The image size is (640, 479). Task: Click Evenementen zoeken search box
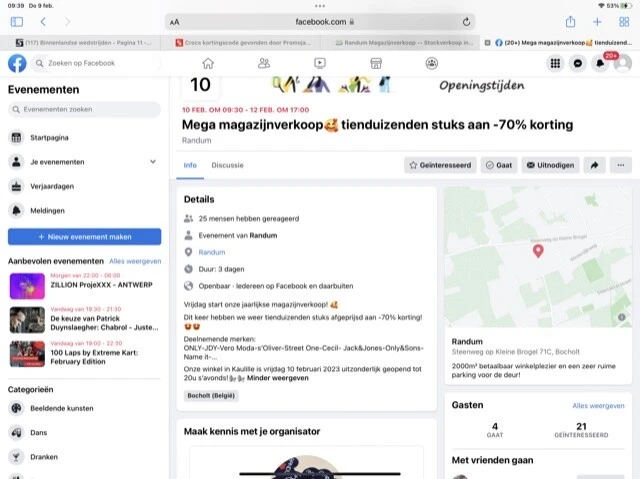pos(84,109)
